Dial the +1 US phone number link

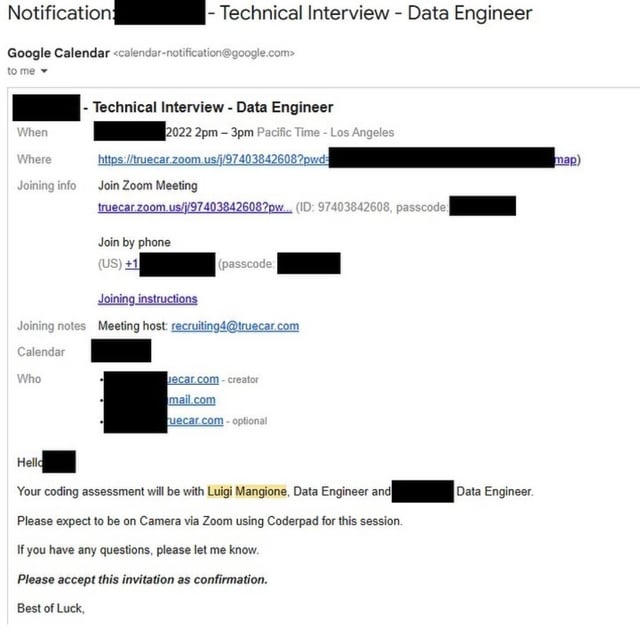coord(132,264)
